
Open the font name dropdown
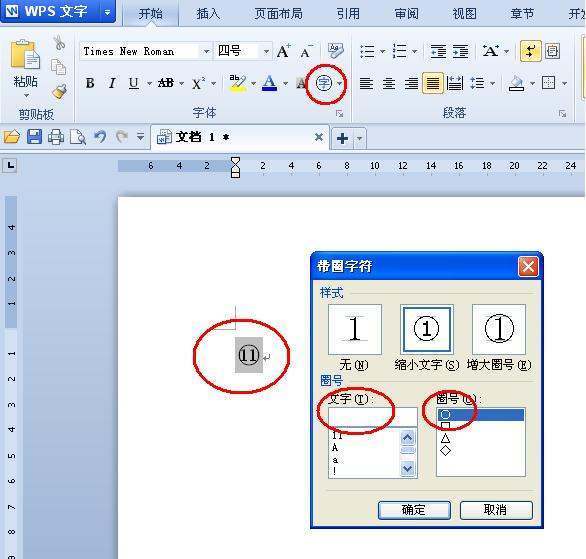206,51
